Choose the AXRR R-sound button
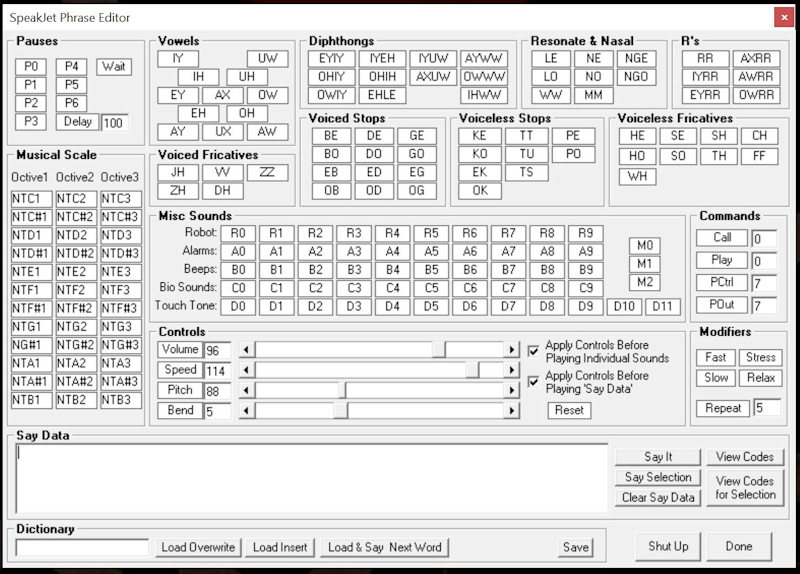 pyautogui.click(x=756, y=58)
